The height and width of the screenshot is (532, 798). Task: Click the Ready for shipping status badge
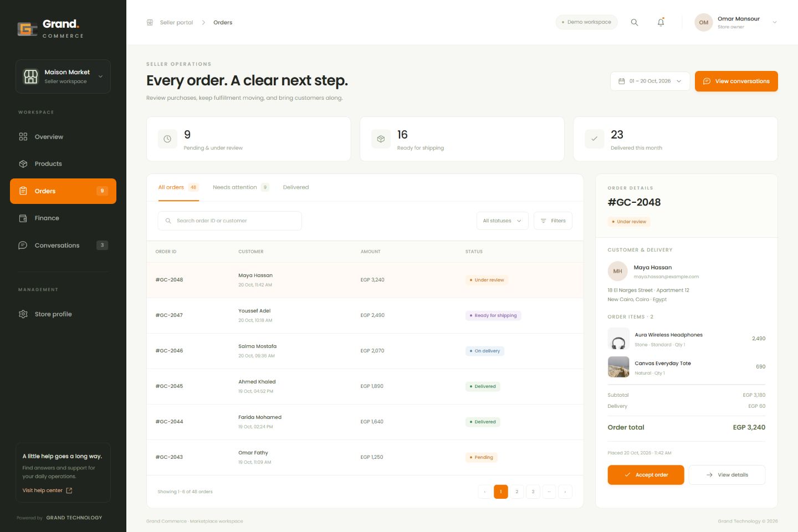[493, 316]
